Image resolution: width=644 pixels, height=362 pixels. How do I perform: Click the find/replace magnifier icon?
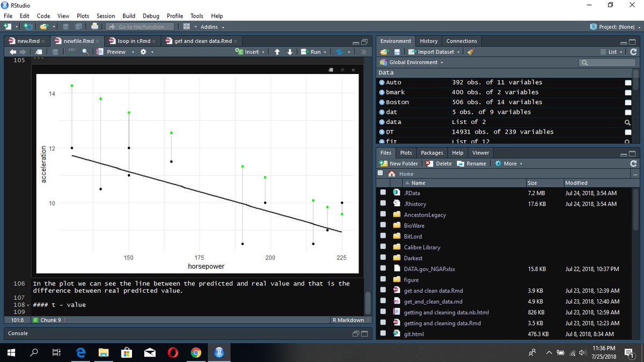85,52
